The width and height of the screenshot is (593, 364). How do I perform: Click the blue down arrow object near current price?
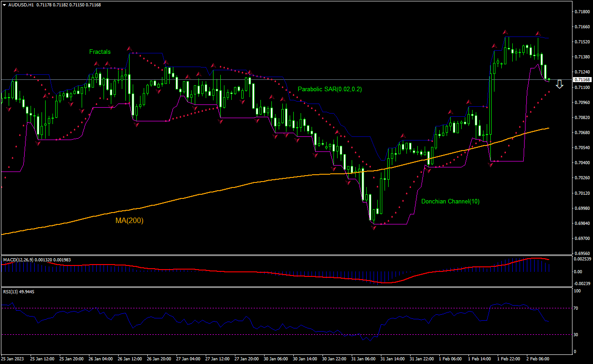560,84
